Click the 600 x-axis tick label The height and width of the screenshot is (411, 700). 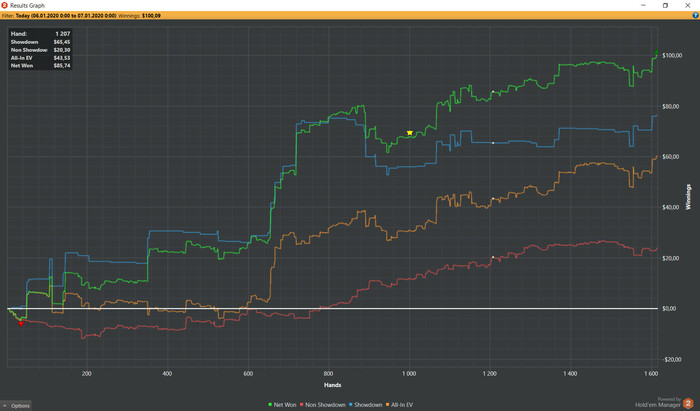coord(248,374)
